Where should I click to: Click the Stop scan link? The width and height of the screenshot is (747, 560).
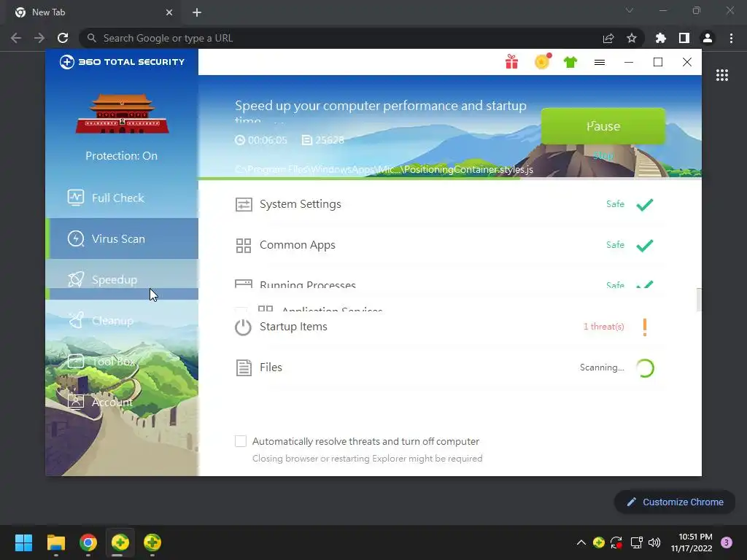[x=603, y=156]
